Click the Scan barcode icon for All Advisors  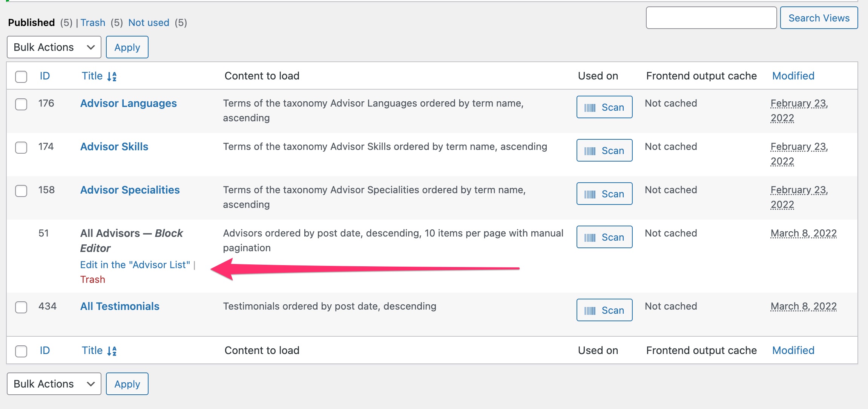(x=590, y=238)
